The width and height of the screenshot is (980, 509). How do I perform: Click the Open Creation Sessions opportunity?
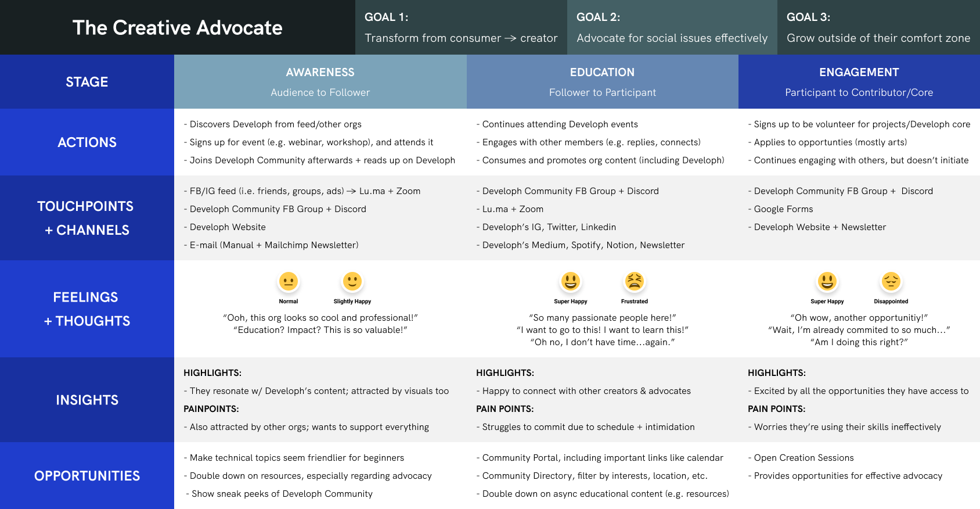(804, 458)
